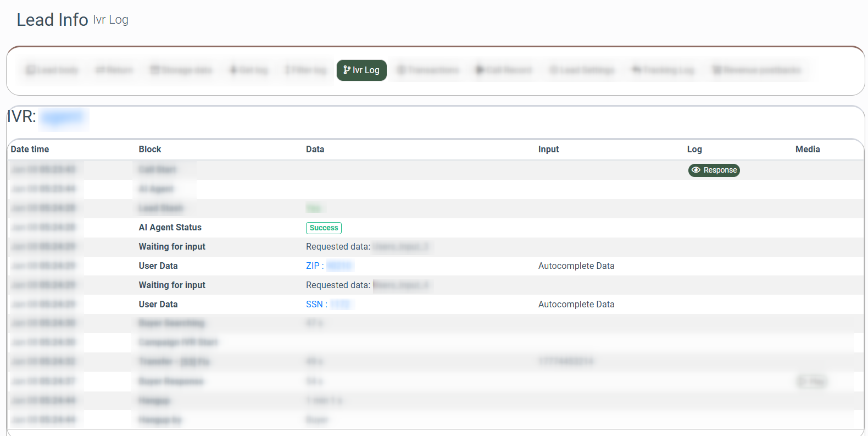
Task: Open the Ivr Log tab
Action: tap(361, 70)
